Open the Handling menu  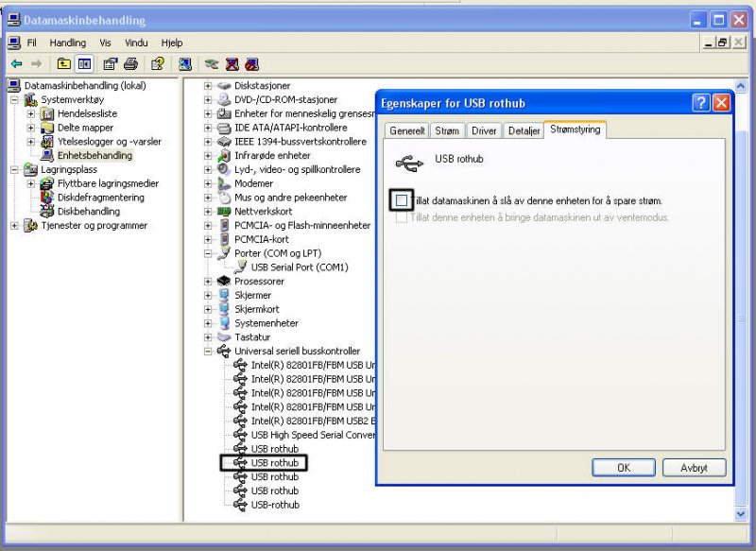pyautogui.click(x=67, y=43)
